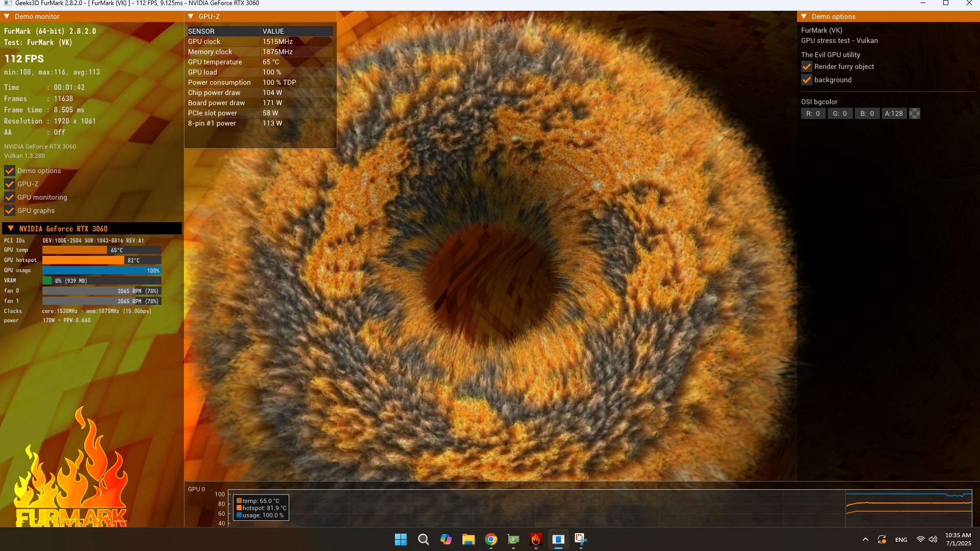Open the Windows Start menu
This screenshot has height=551, width=980.
coord(401,539)
